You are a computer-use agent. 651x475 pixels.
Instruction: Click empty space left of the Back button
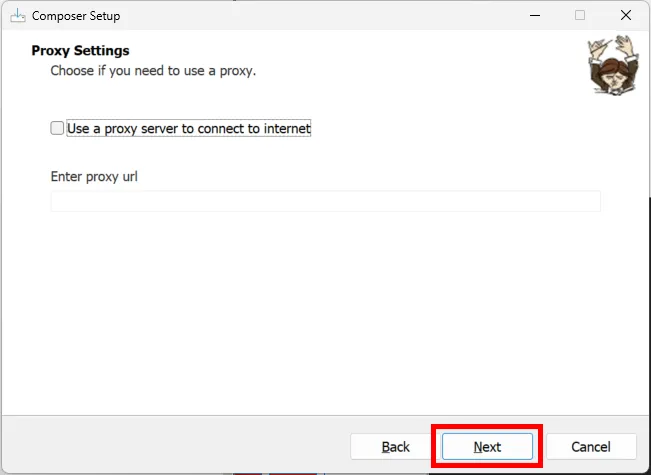click(180, 446)
